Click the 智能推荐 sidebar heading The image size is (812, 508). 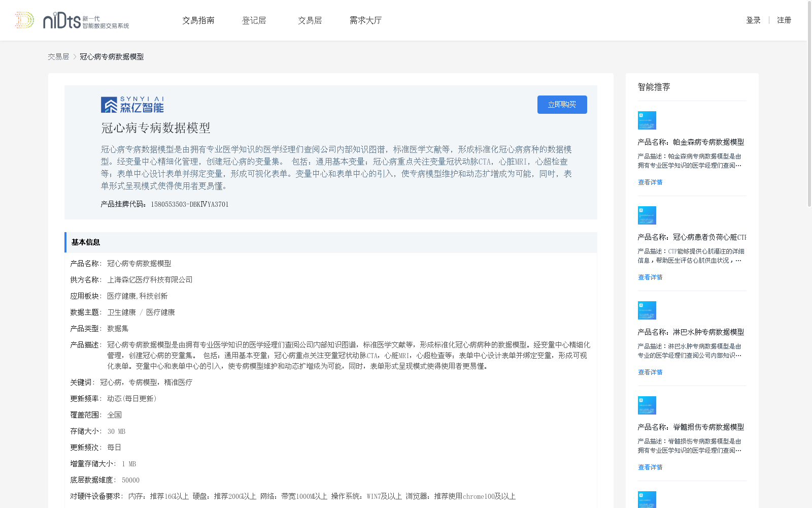point(654,87)
